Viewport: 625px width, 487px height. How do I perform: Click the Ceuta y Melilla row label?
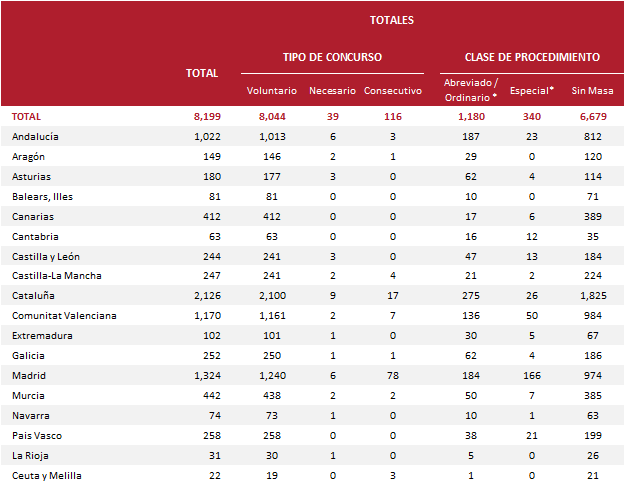click(47, 476)
